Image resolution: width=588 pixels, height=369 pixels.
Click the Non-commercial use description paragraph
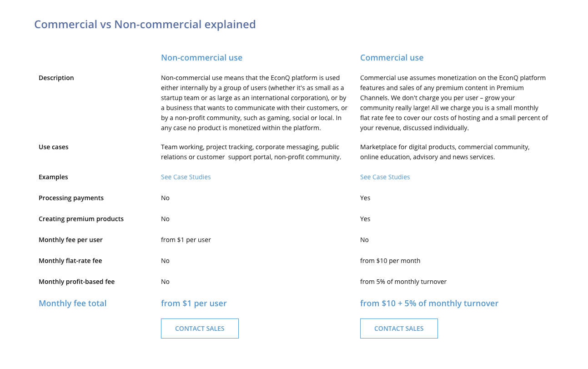click(254, 103)
